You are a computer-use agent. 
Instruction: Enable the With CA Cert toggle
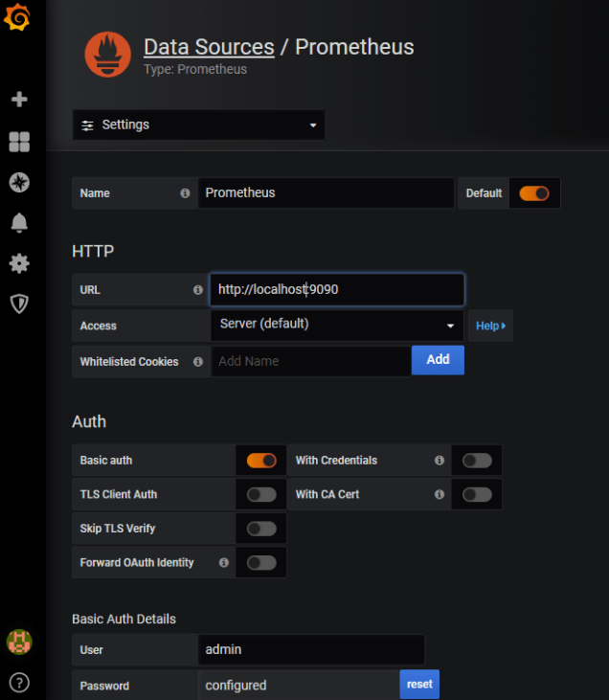(477, 494)
